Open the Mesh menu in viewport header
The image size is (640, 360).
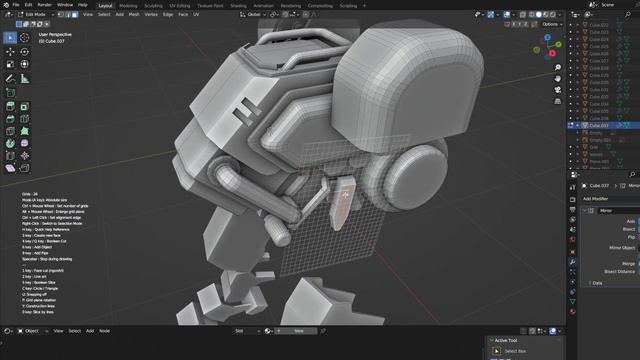click(134, 15)
